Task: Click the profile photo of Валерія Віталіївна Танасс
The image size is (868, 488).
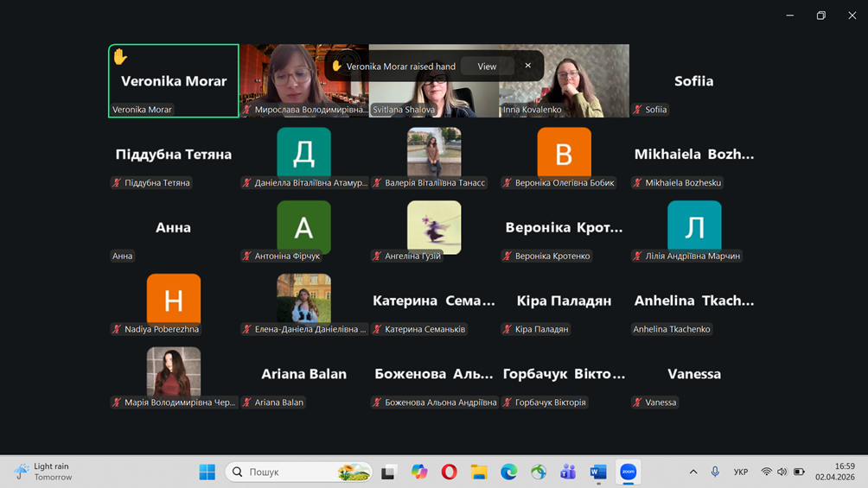Action: pyautogui.click(x=434, y=152)
